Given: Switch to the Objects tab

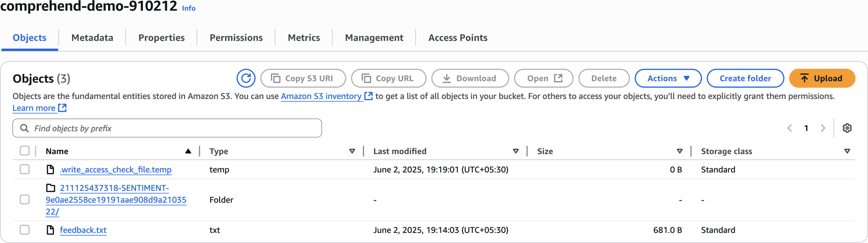Looking at the screenshot, I should pyautogui.click(x=30, y=37).
